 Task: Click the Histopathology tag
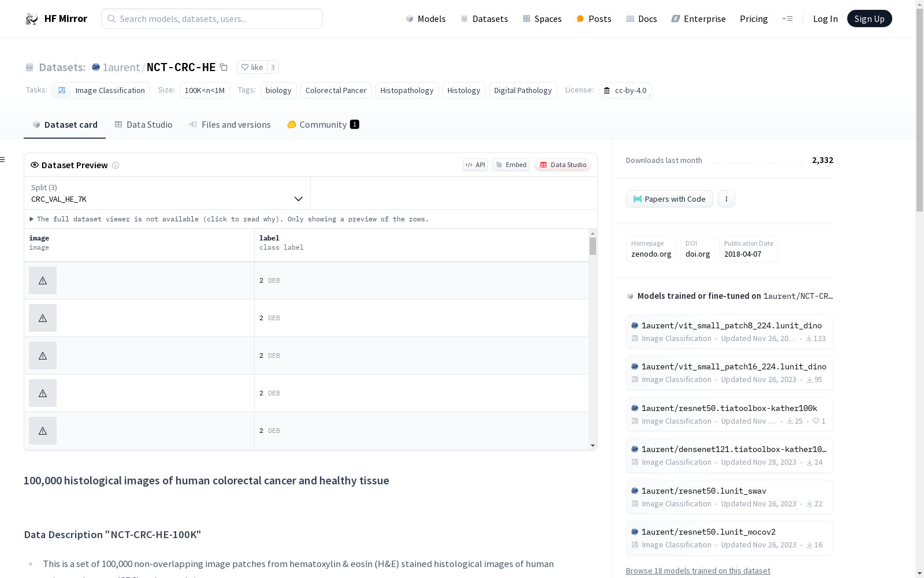[407, 90]
